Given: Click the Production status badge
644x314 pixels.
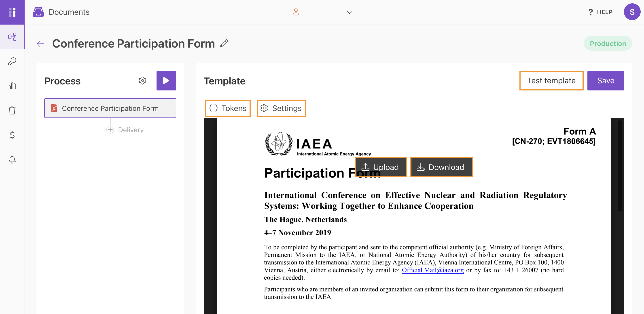Looking at the screenshot, I should click(x=608, y=43).
